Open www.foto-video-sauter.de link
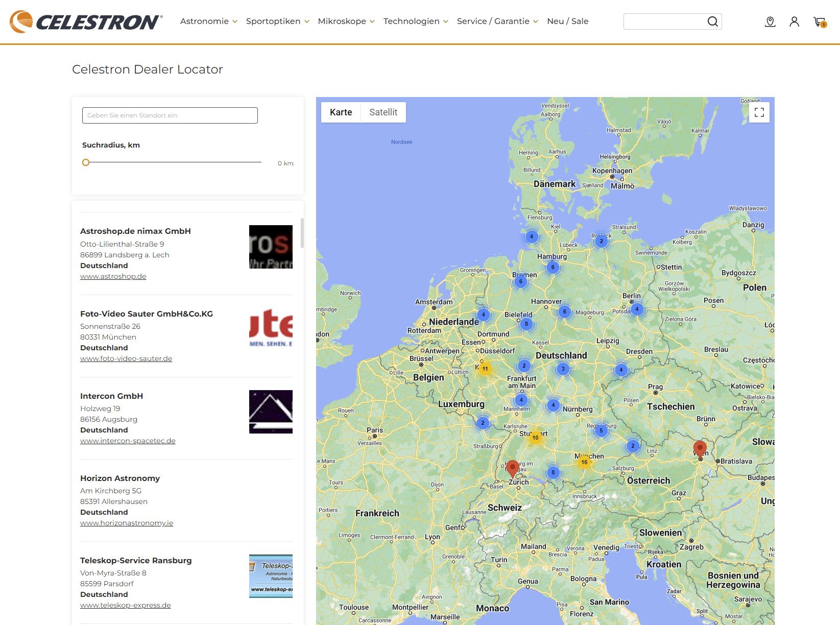Screen dimensions: 840x625 pos(126,358)
